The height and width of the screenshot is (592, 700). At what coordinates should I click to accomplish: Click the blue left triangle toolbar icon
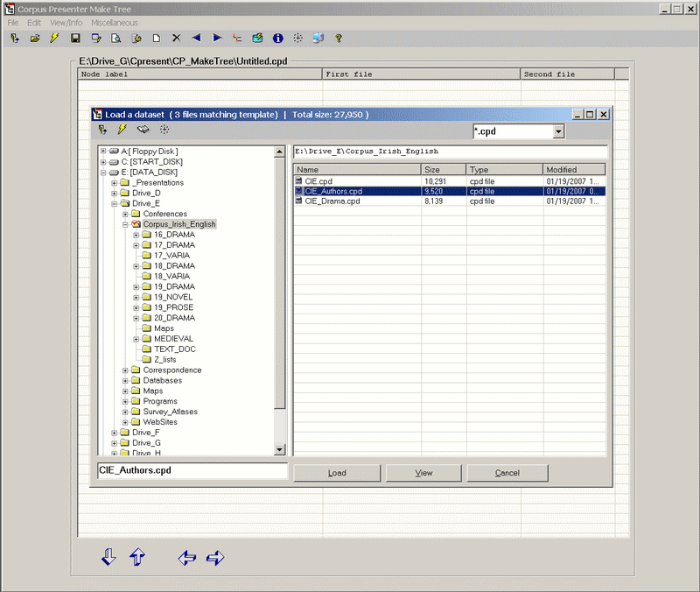point(196,39)
